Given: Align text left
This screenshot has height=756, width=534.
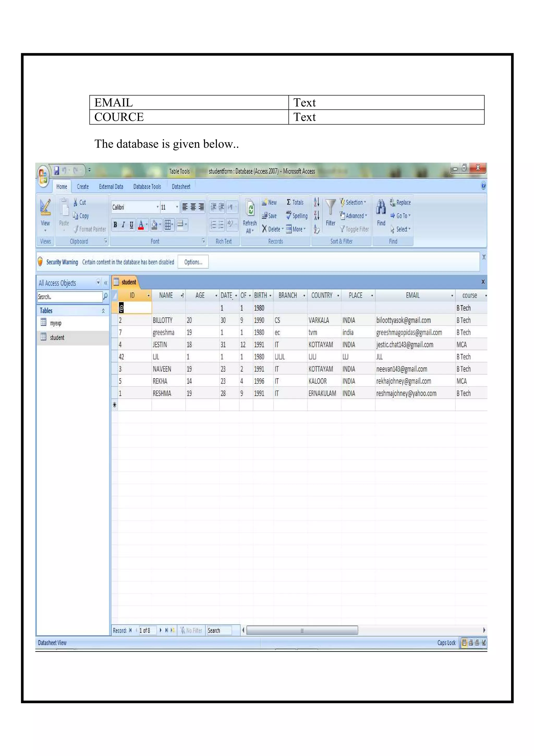Looking at the screenshot, I should pos(185,207).
